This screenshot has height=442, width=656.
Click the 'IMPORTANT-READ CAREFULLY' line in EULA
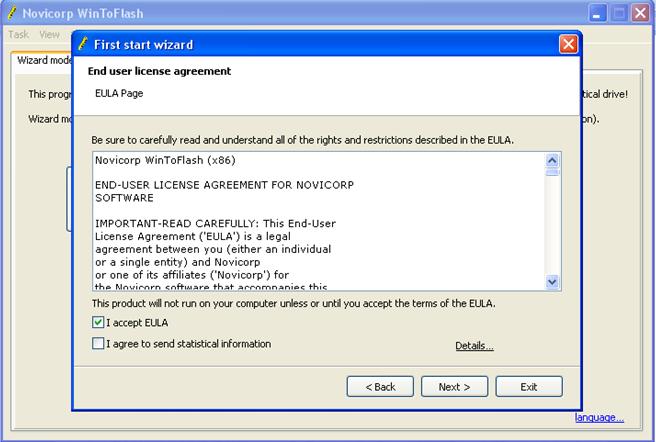click(x=215, y=224)
